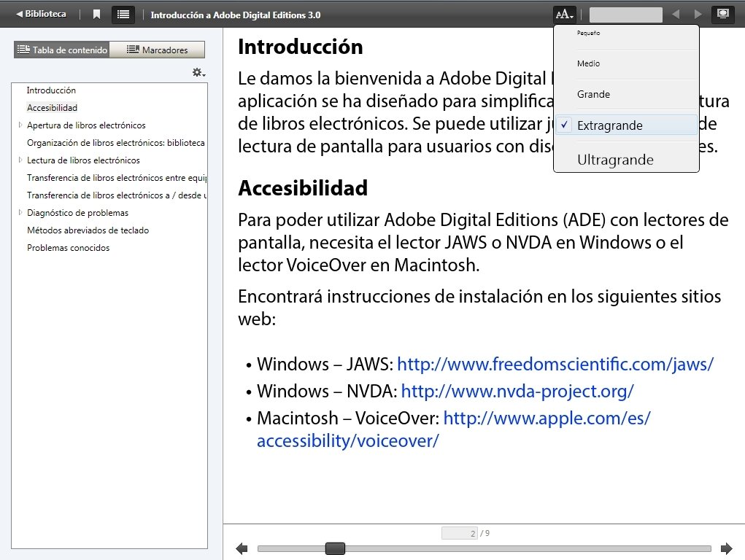Open Introducción in the table of contents

[x=51, y=90]
